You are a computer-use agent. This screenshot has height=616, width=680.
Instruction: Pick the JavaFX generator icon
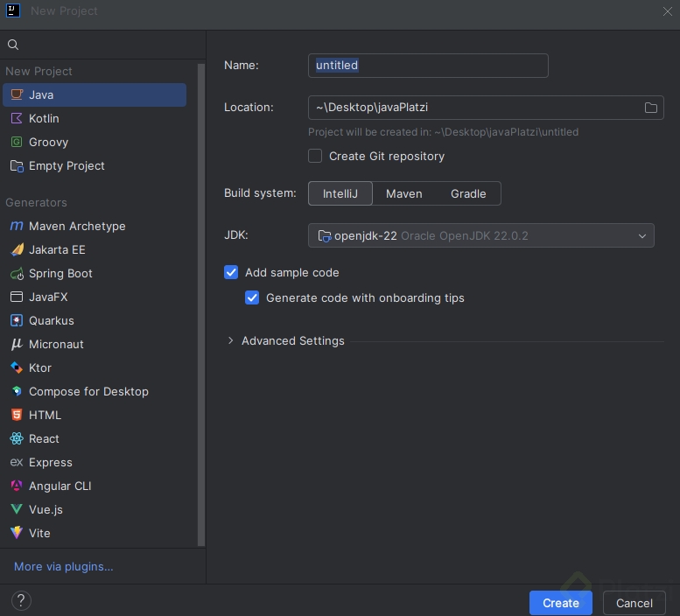pyautogui.click(x=17, y=297)
